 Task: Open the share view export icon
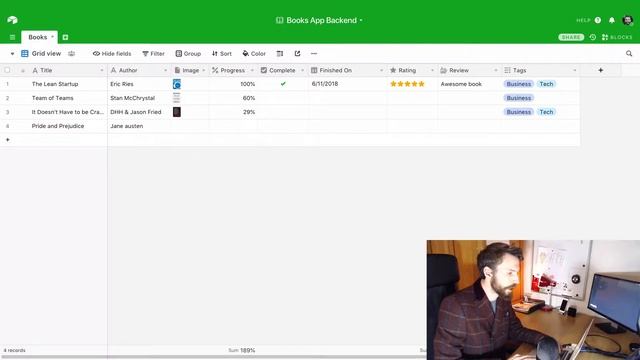click(297, 53)
